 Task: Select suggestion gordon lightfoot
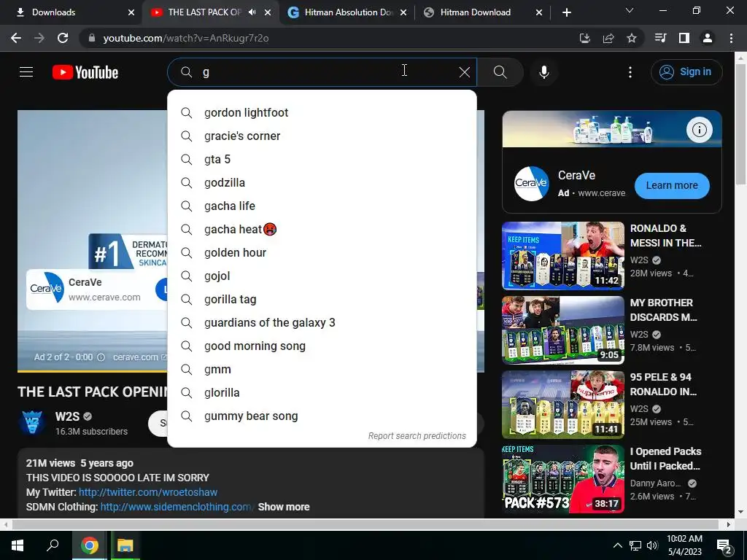click(x=322, y=112)
